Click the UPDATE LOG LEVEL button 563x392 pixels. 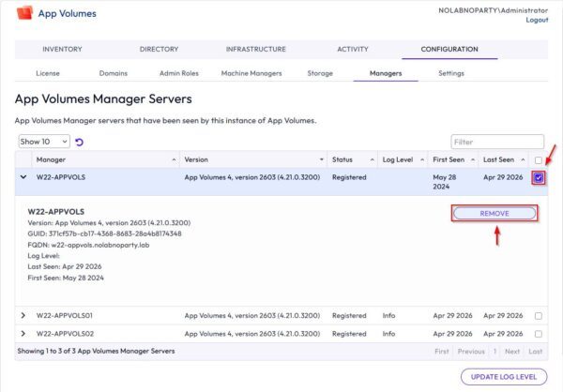coord(504,377)
